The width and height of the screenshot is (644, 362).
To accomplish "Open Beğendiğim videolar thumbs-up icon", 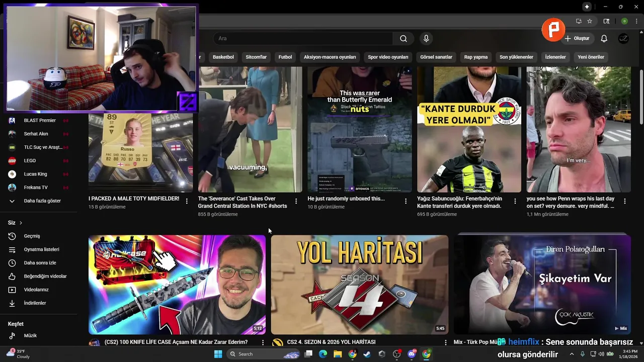I will 12,276.
